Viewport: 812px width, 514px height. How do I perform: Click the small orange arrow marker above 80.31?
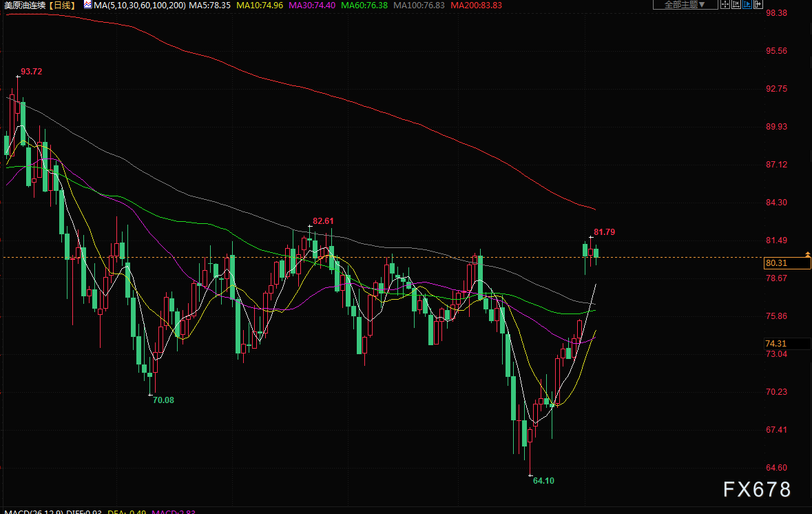(x=807, y=254)
